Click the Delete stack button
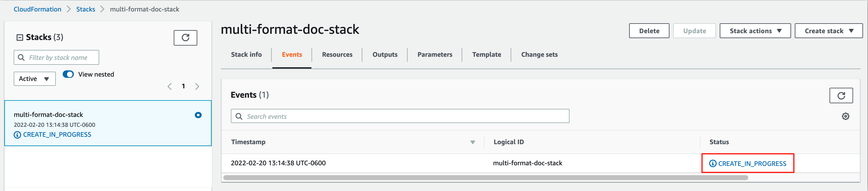Screen dimensions: 868x191 [x=649, y=31]
